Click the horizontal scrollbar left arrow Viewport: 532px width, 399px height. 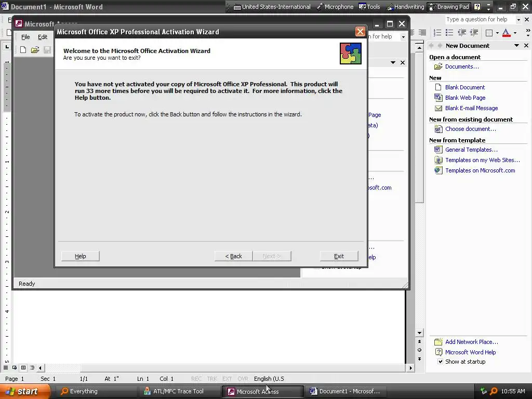click(40, 368)
